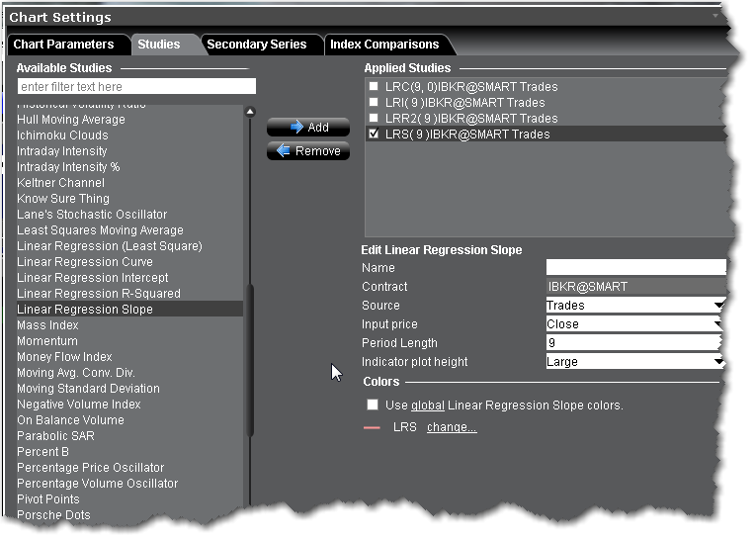This screenshot has height=541, width=756.
Task: Click the Period Length field
Action: click(x=635, y=343)
